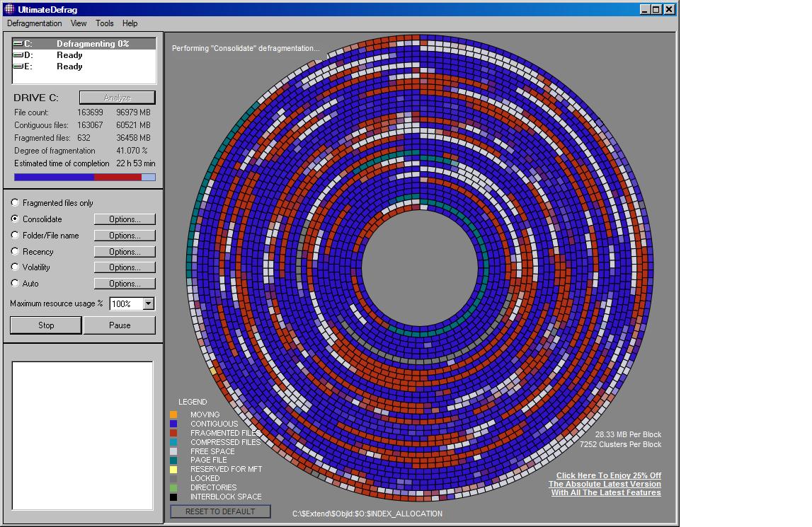Click the INTERBLOCK SPACE black swatch
The height and width of the screenshot is (527, 812).
[x=173, y=497]
